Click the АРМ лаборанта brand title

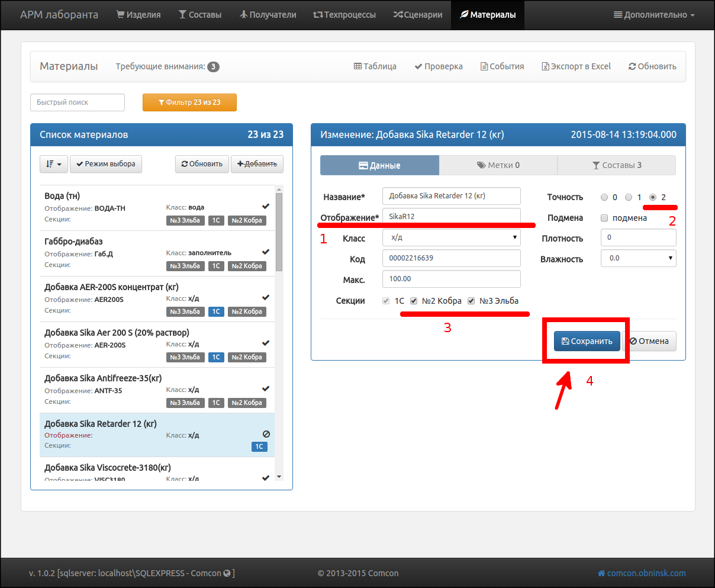coord(59,15)
